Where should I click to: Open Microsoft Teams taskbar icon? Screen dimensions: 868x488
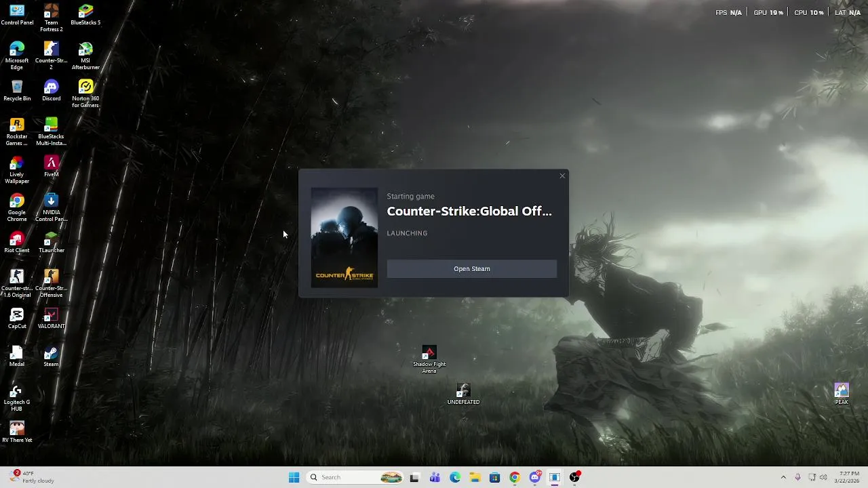tap(435, 477)
